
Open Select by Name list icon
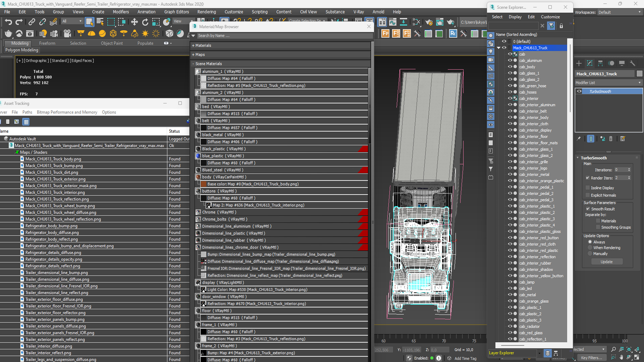(x=100, y=22)
